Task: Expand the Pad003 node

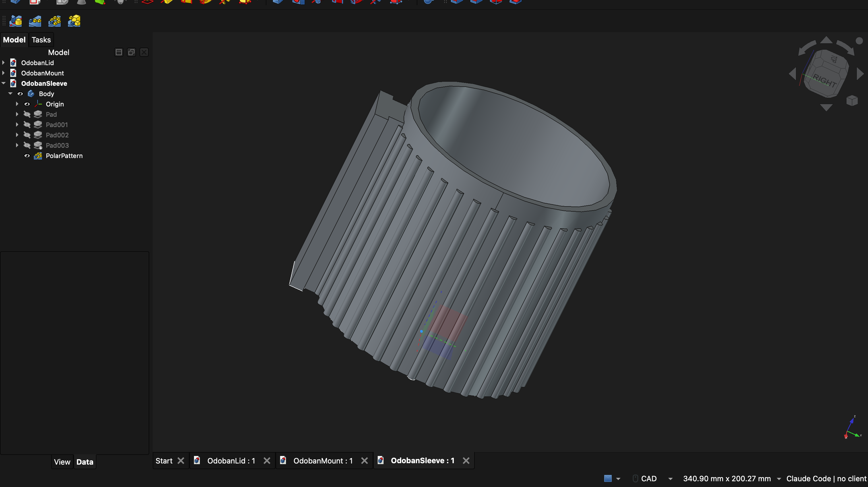Action: pos(17,145)
